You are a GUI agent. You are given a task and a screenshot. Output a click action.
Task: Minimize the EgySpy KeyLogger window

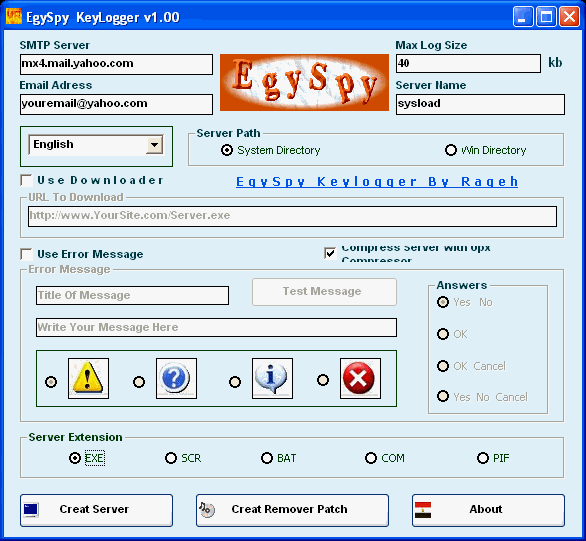coord(523,16)
